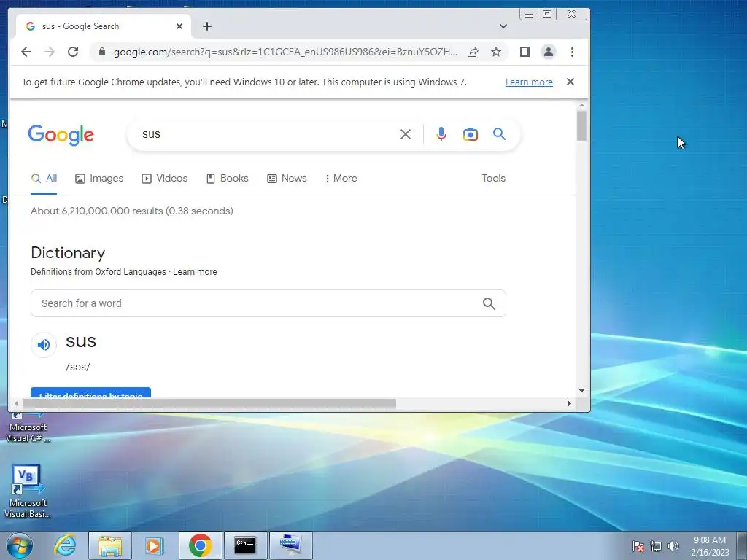Click the vertical scrollbar thumb
Viewport: 747px width, 560px height.
click(x=581, y=125)
